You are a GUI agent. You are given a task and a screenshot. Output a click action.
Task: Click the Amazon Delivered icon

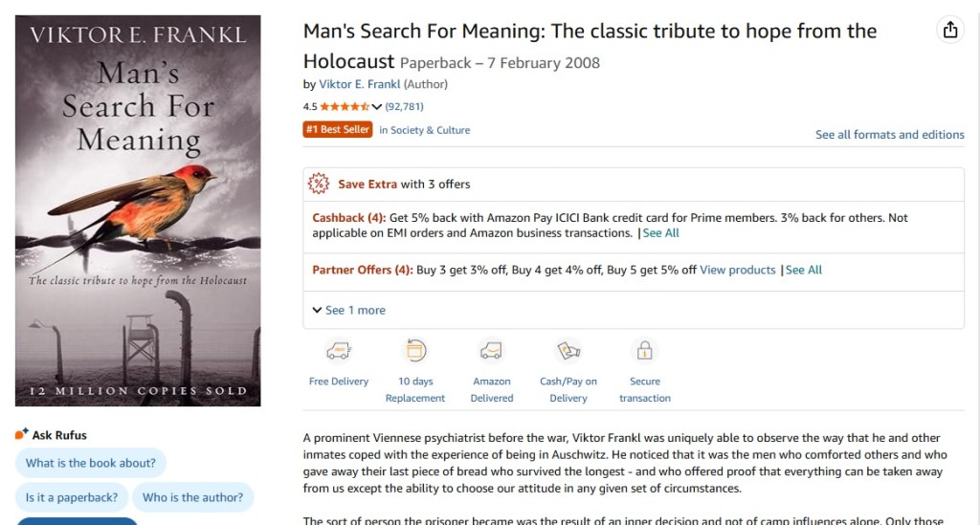[491, 351]
